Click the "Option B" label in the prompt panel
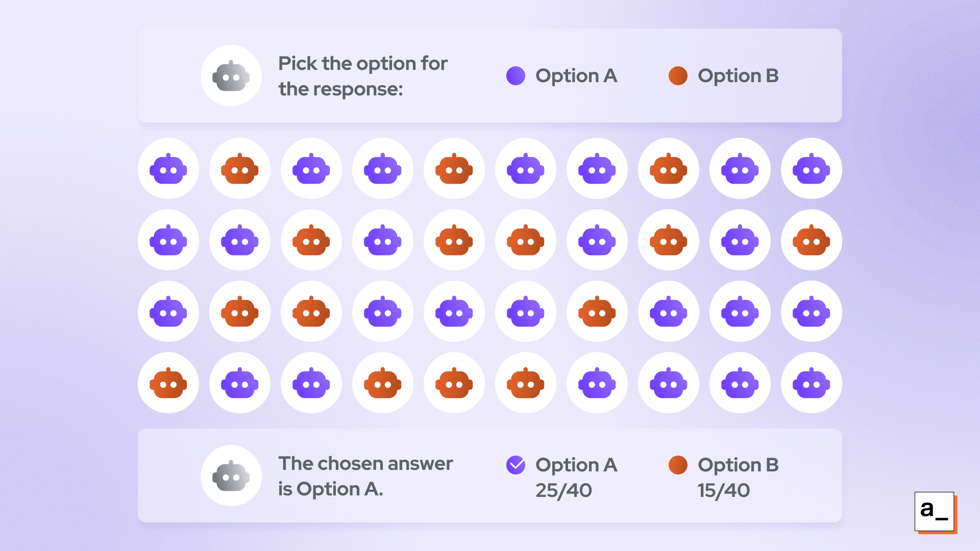 tap(738, 76)
